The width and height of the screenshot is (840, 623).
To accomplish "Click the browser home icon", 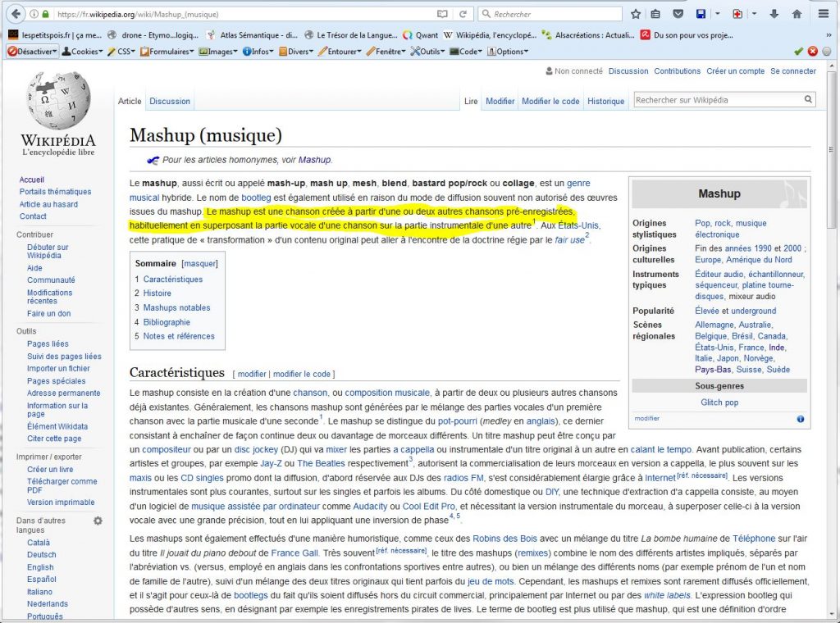I will 797,14.
